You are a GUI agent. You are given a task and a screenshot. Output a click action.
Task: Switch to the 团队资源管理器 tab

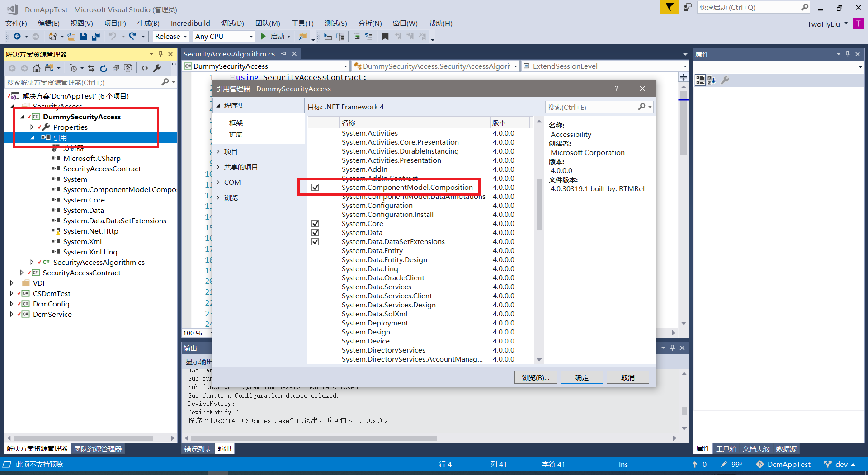(98, 449)
